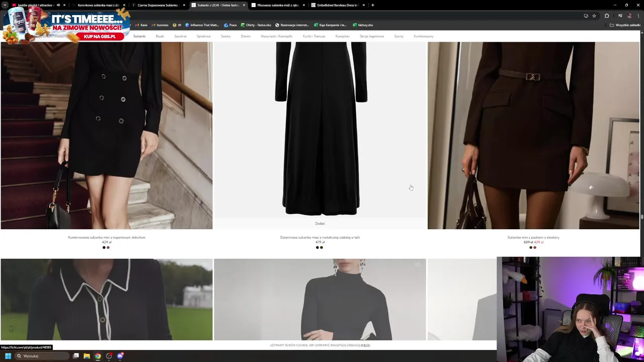Choose black color swatch for Dzianinowa maxi dress
The image size is (644, 362).
[317, 247]
